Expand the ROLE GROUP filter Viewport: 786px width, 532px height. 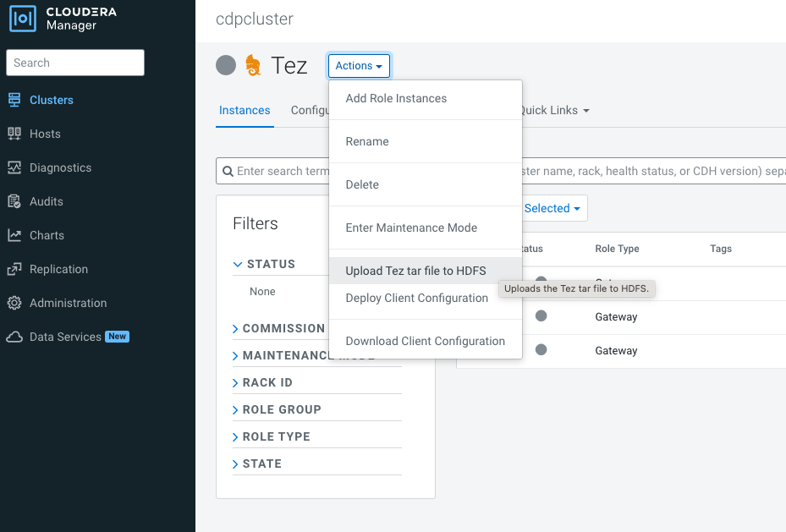tap(277, 409)
